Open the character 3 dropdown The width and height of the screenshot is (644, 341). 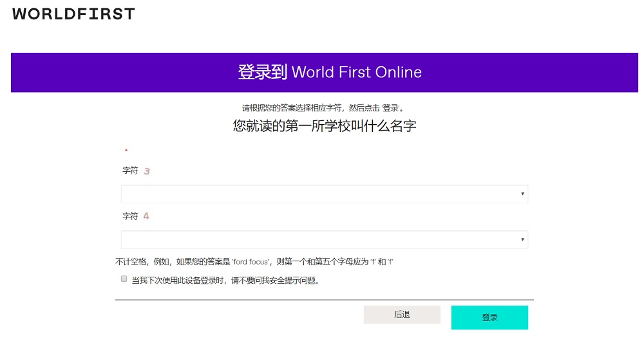click(x=325, y=194)
